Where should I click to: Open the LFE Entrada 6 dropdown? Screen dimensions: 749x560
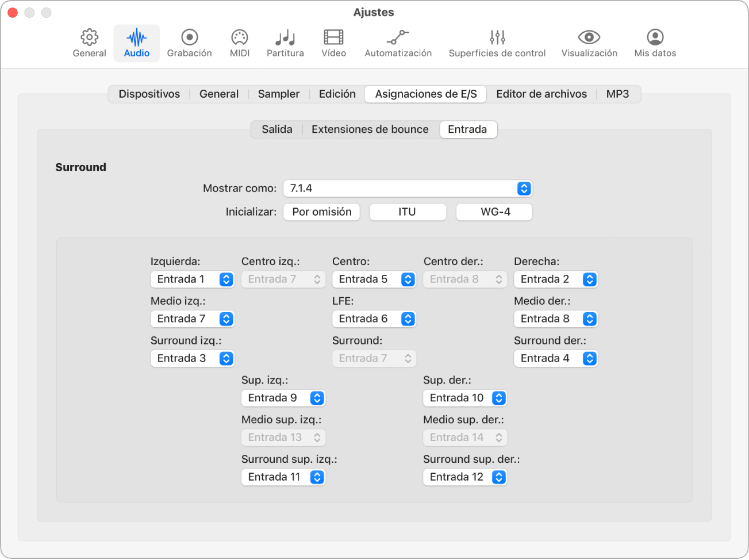[374, 319]
